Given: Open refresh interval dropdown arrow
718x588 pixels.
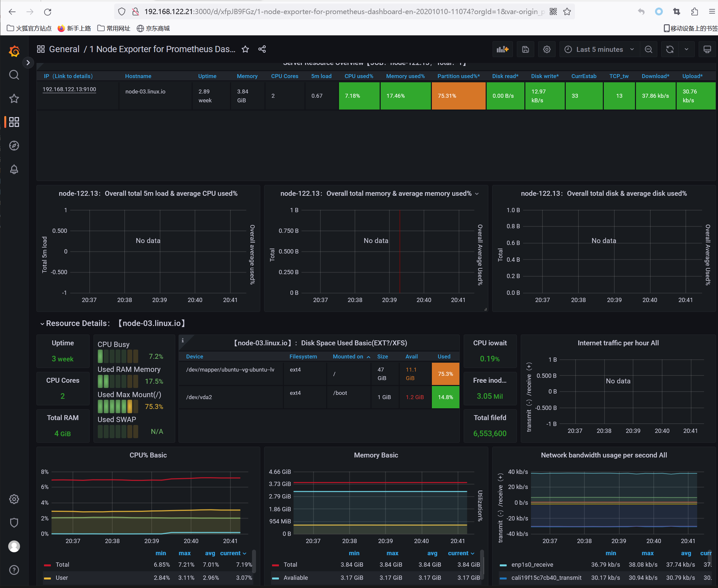Looking at the screenshot, I should click(686, 50).
